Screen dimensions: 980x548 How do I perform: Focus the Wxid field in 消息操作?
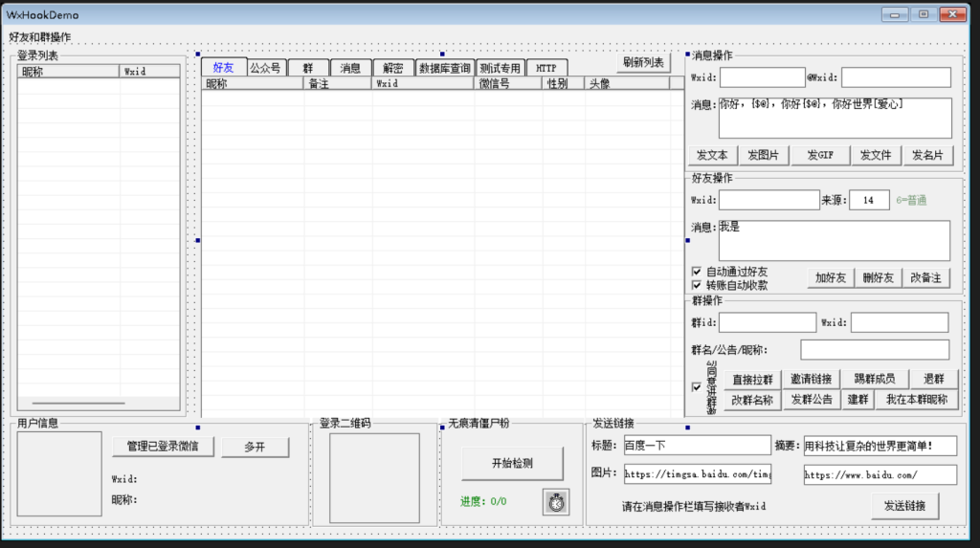[762, 77]
